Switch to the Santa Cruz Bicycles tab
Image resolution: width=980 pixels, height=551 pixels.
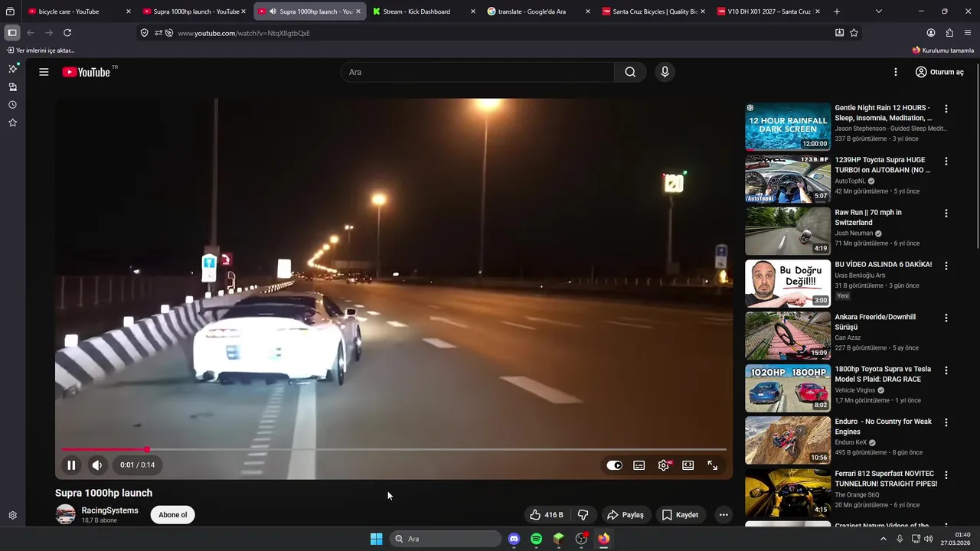[652, 11]
